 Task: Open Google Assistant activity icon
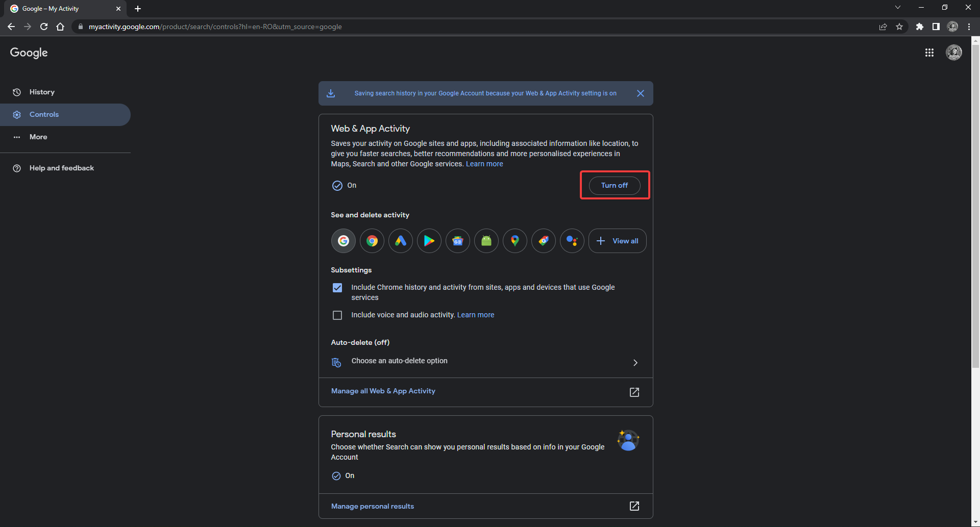[572, 241]
